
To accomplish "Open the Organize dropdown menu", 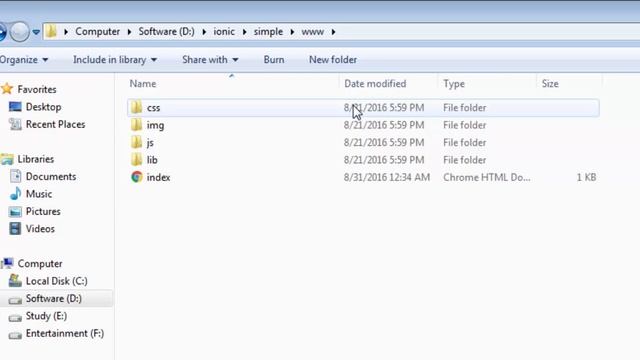I will pyautogui.click(x=24, y=60).
